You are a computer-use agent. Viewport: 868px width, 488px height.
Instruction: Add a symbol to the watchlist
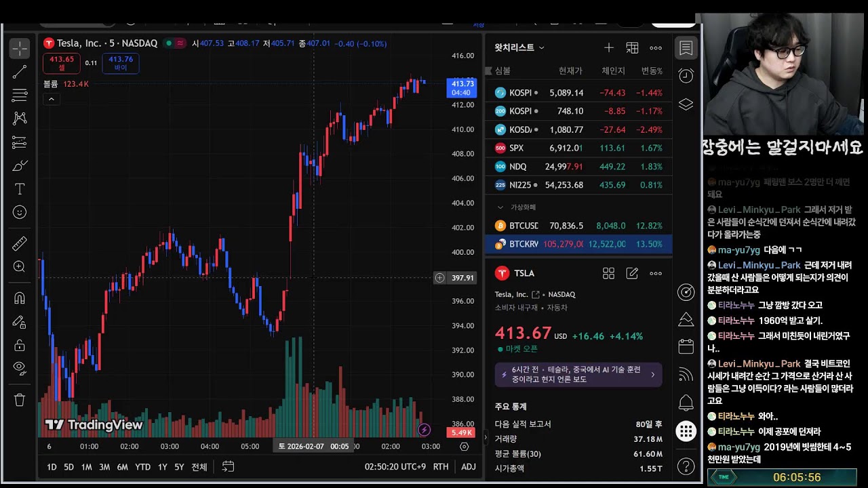point(609,47)
